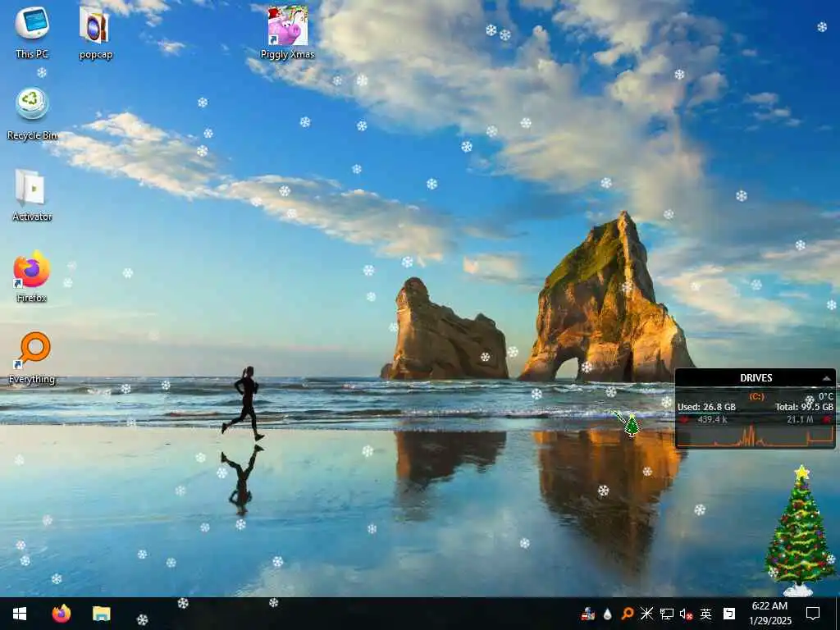Screen dimensions: 840x630
Task: Click the drive activity graph
Action: [x=756, y=436]
